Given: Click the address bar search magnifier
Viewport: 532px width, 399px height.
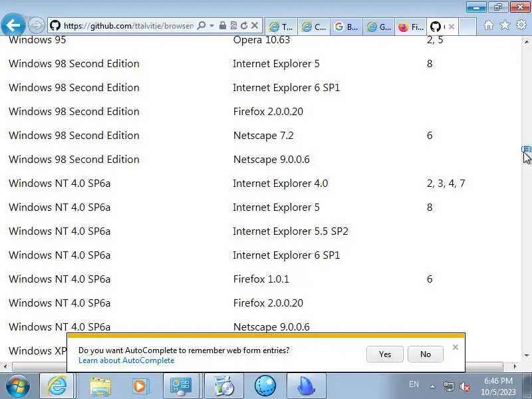Looking at the screenshot, I should 201,26.
